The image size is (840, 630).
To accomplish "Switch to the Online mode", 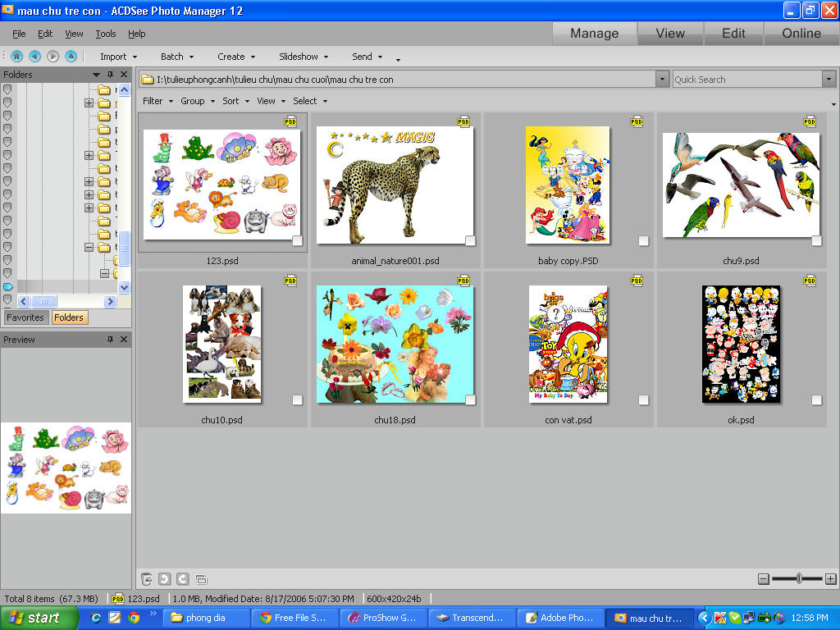I will (801, 33).
